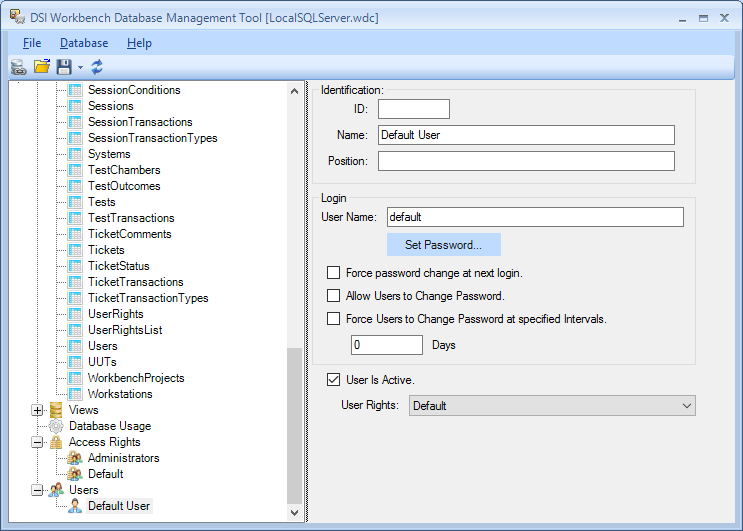The width and height of the screenshot is (743, 531).
Task: Click the Default rights group icon
Action: pyautogui.click(x=75, y=474)
